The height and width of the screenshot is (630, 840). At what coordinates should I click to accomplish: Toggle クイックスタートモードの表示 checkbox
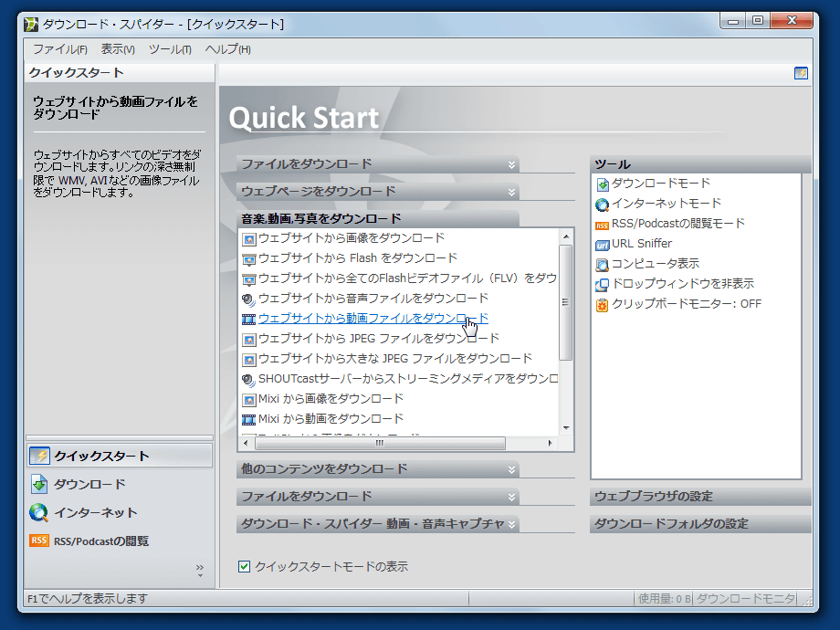pyautogui.click(x=245, y=566)
